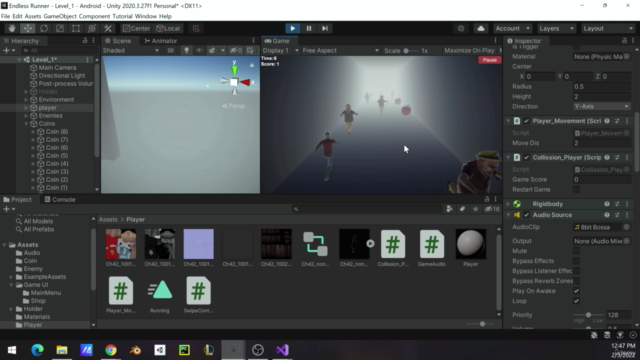The height and width of the screenshot is (360, 640).
Task: Select the Running animation asset
Action: coord(160,295)
